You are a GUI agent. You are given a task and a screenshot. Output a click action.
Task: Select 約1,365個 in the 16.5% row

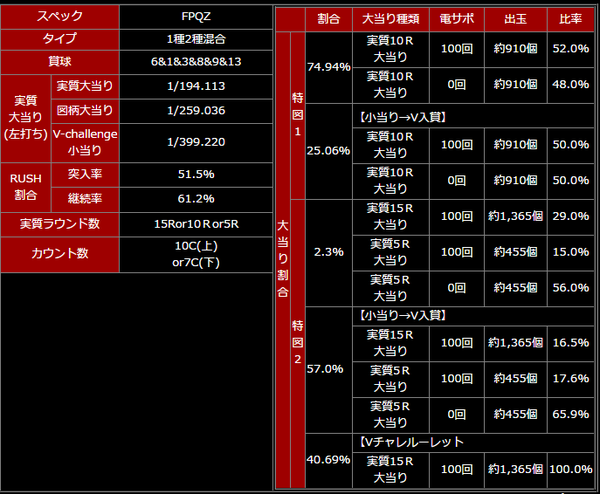tap(516, 343)
